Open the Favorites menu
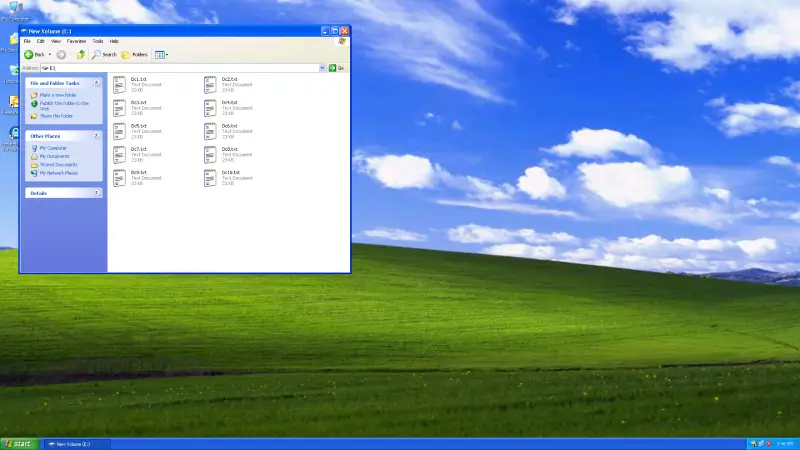The height and width of the screenshot is (450, 800). pos(77,41)
